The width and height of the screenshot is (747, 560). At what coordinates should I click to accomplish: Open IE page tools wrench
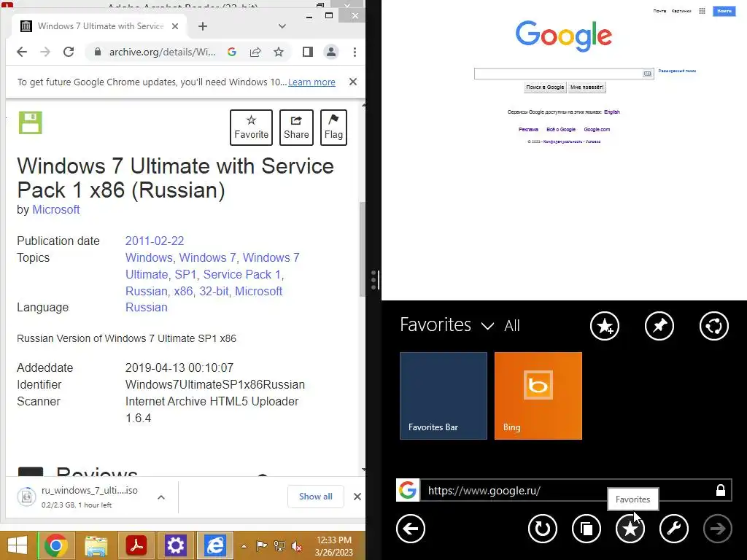pyautogui.click(x=674, y=529)
